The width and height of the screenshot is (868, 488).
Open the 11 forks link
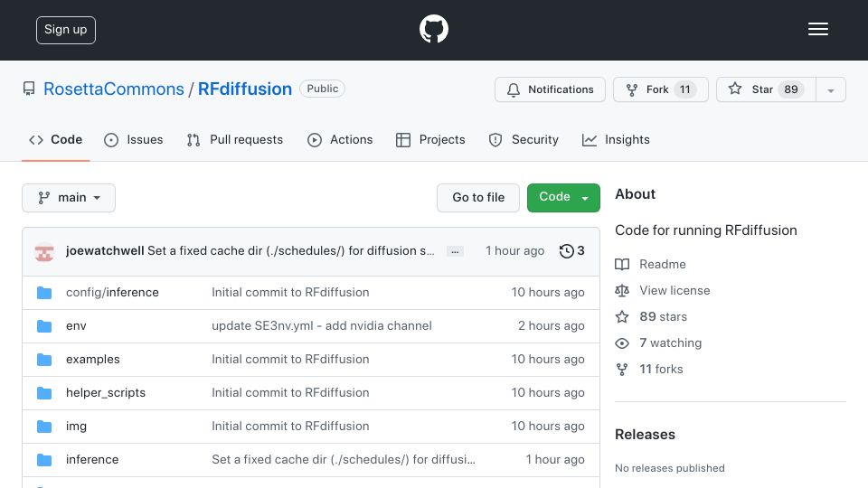coord(661,369)
